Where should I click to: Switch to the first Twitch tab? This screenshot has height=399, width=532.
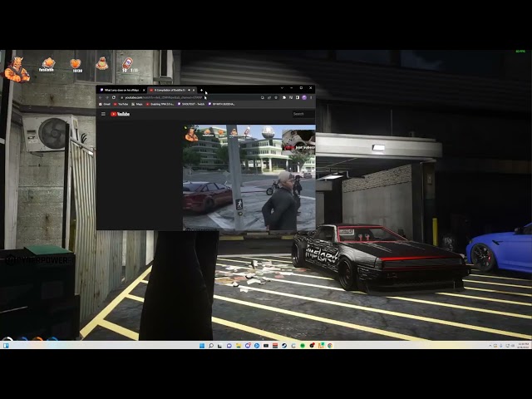121,91
